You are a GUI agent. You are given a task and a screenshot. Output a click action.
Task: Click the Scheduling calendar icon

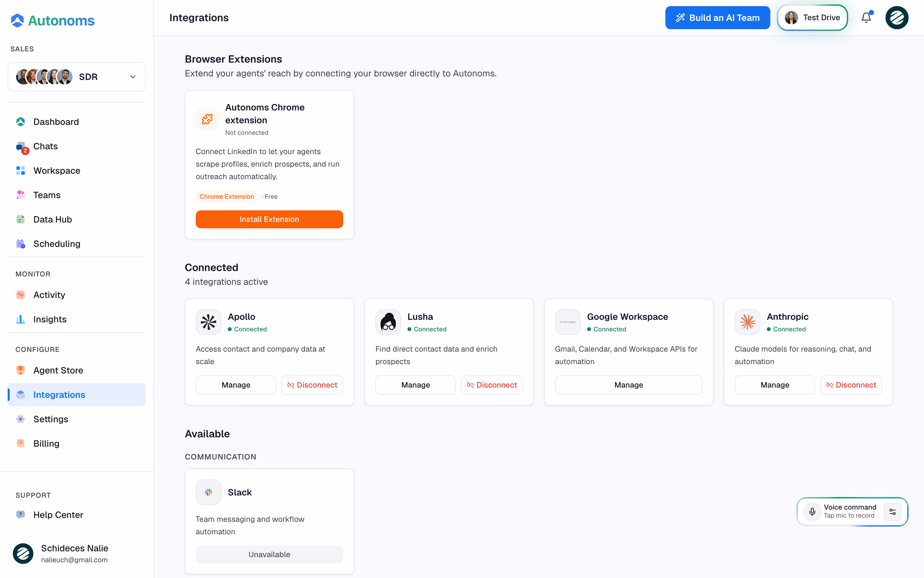[21, 244]
